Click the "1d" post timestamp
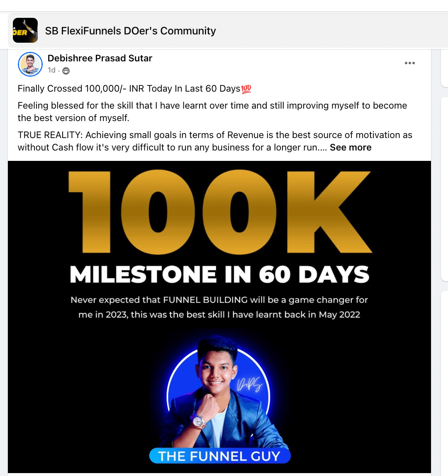The height and width of the screenshot is (476, 448). 51,70
